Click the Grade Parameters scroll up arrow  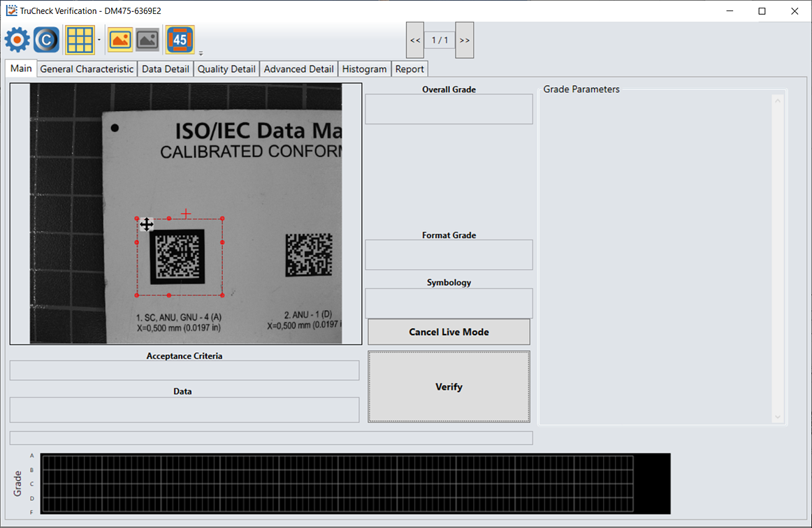point(776,100)
